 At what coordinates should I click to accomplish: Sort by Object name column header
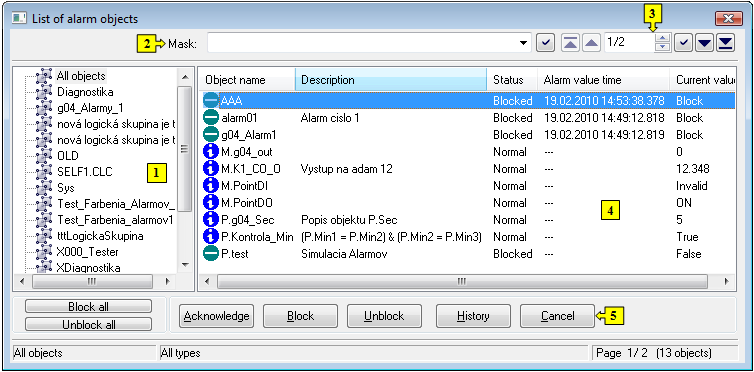coord(247,80)
